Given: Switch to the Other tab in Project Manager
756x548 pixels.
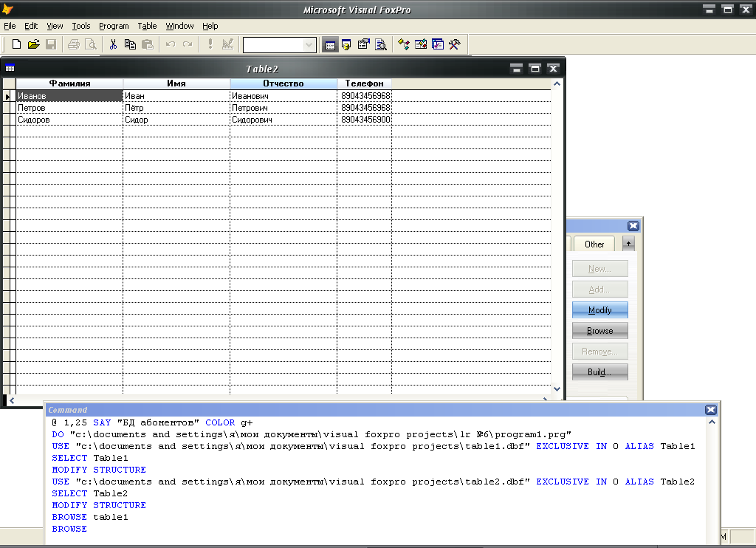Looking at the screenshot, I should (x=594, y=244).
